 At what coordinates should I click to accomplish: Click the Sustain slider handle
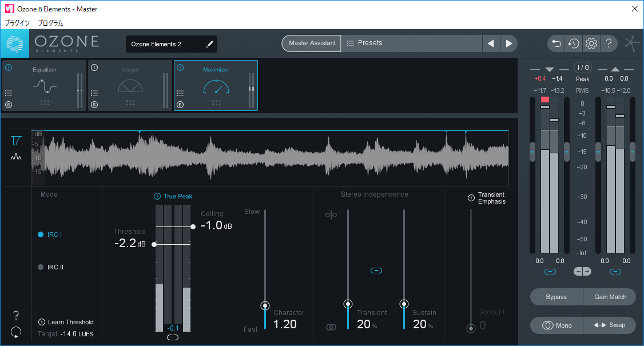point(404,304)
